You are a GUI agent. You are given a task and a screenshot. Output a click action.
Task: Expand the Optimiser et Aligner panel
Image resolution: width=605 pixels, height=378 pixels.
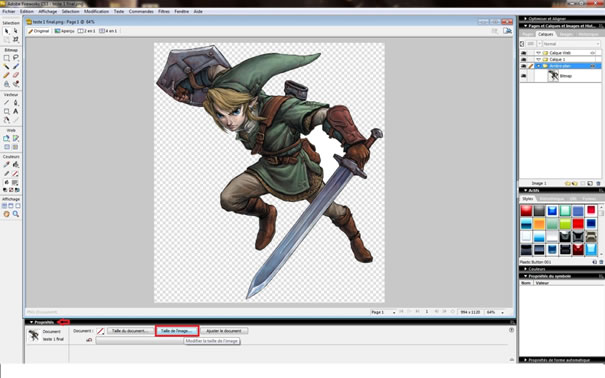point(525,19)
